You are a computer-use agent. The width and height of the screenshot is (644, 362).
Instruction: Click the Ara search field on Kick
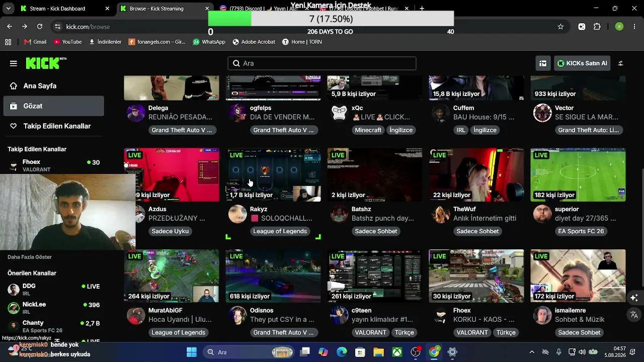(x=322, y=63)
